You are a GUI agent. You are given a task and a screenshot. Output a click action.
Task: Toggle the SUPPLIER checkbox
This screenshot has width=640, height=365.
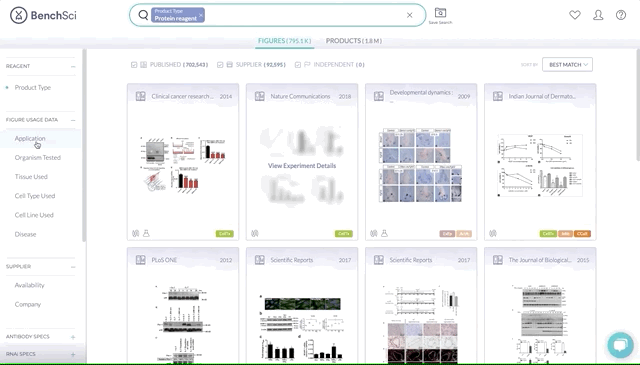pos(220,65)
